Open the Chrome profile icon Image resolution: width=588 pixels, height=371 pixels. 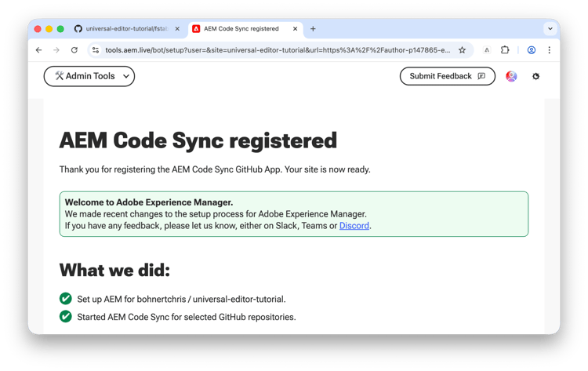tap(531, 50)
